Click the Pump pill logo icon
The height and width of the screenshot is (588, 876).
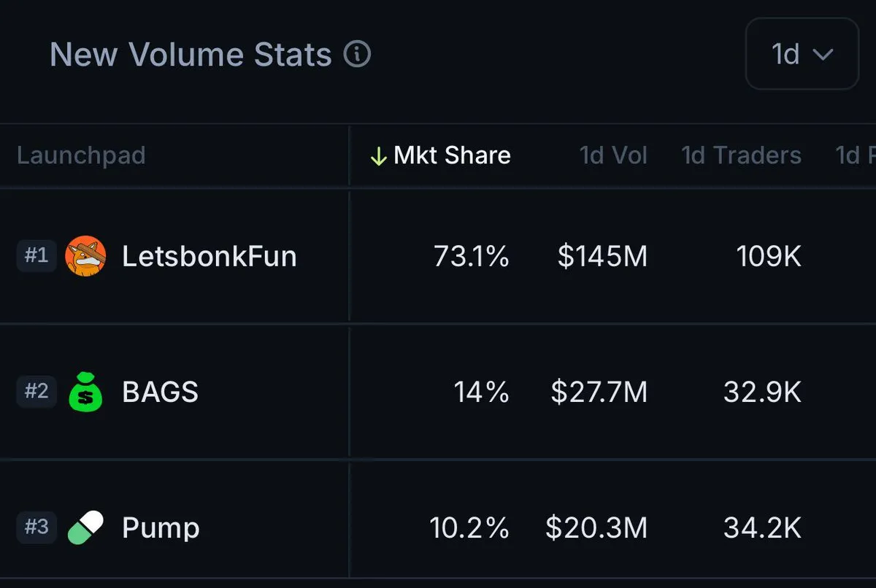pos(85,527)
